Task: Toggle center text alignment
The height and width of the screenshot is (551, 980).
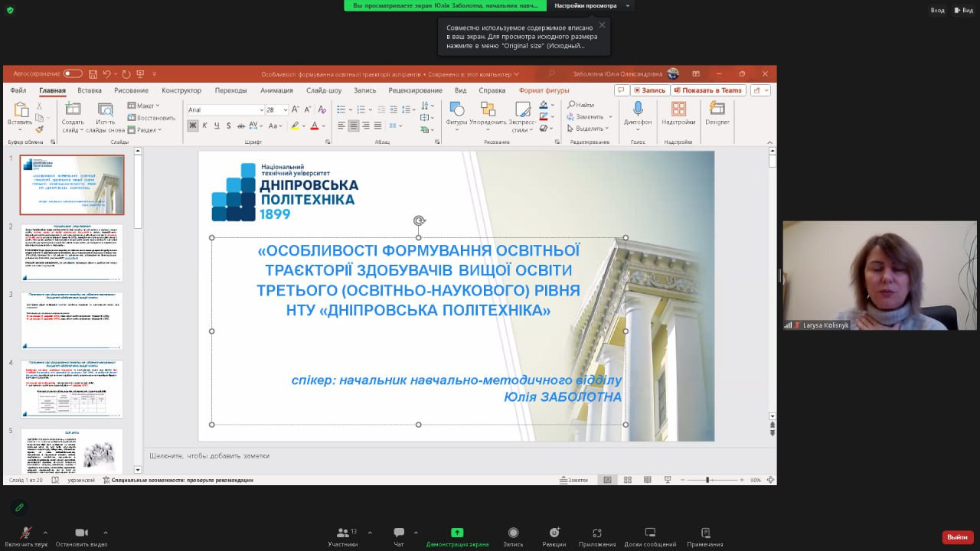Action: 354,126
